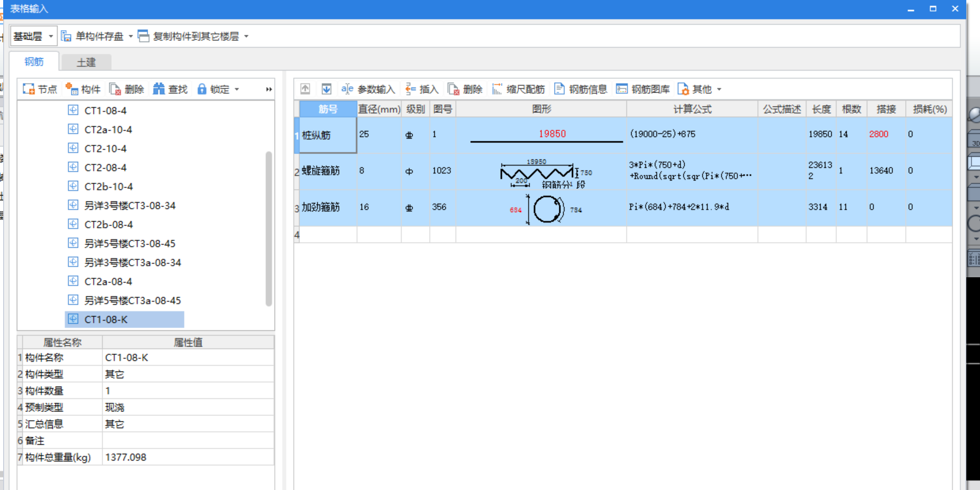Select the 加劲箍筋 row cell
The image size is (980, 490).
coord(328,207)
